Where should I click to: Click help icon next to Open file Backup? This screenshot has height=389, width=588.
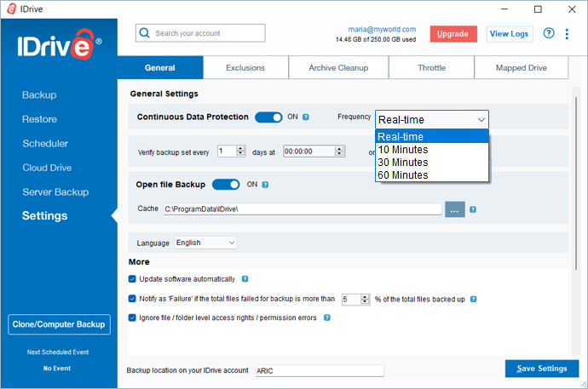(x=265, y=185)
